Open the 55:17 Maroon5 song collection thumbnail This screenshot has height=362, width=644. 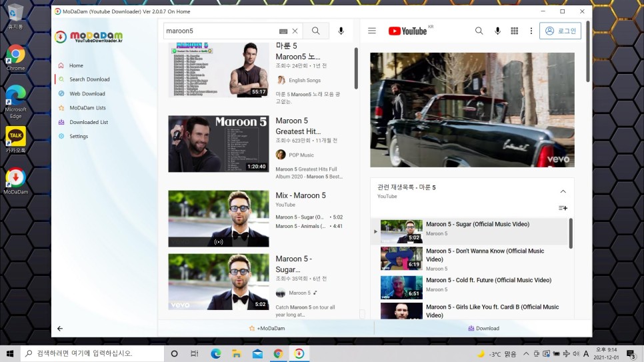click(219, 70)
